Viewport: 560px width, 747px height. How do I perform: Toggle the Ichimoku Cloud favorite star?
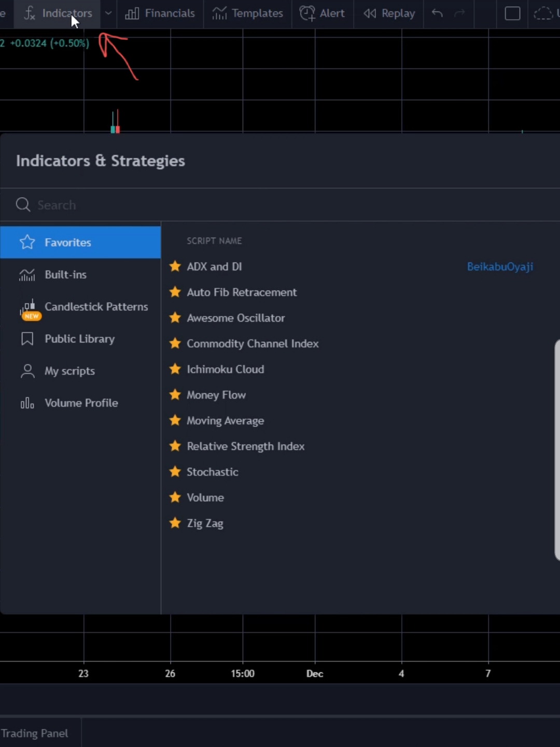175,369
